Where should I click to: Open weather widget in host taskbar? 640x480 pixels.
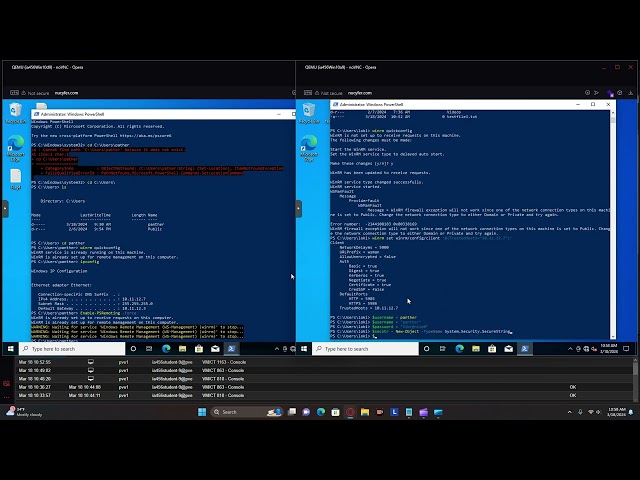[24, 412]
